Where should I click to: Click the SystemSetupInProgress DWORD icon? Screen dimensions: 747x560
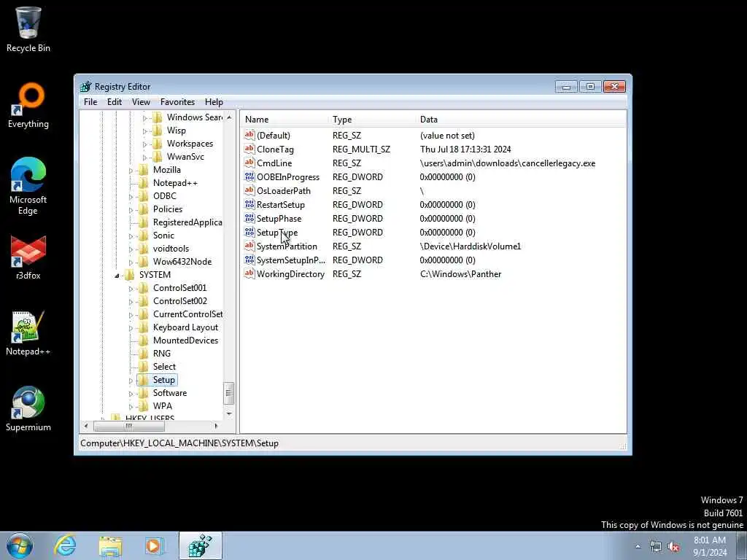point(249,260)
